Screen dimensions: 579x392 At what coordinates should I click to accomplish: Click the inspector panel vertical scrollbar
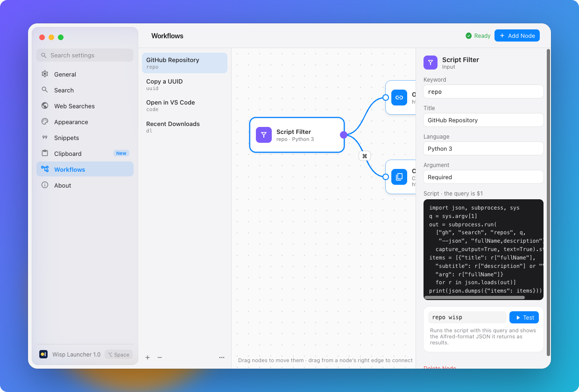point(549,203)
